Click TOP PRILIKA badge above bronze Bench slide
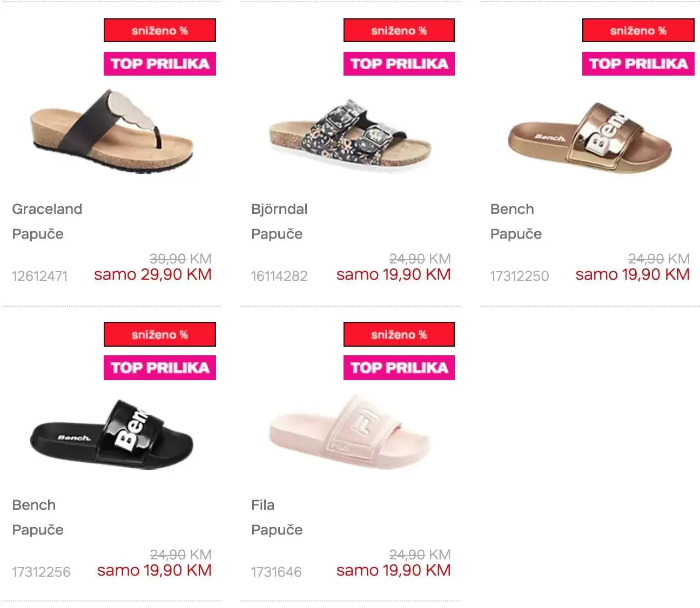 click(638, 64)
